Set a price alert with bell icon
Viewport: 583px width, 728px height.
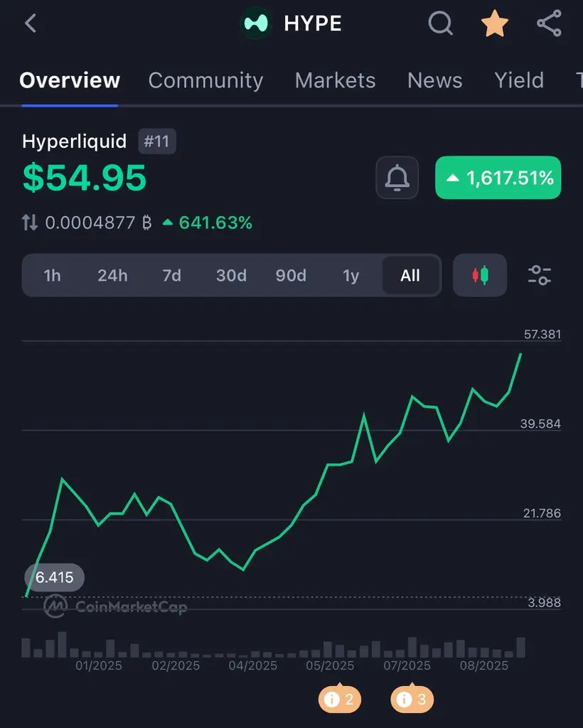[x=397, y=178]
